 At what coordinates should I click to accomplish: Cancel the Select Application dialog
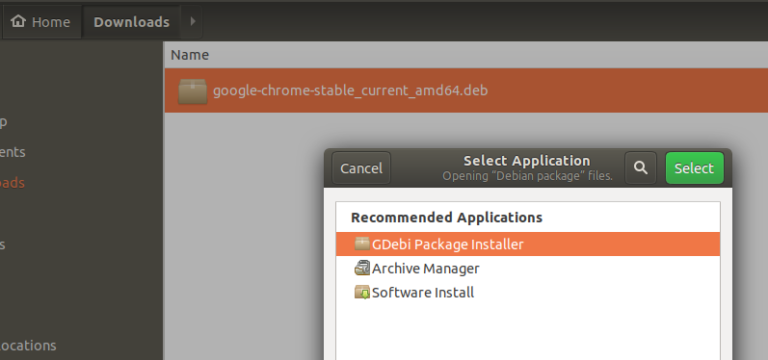point(361,168)
